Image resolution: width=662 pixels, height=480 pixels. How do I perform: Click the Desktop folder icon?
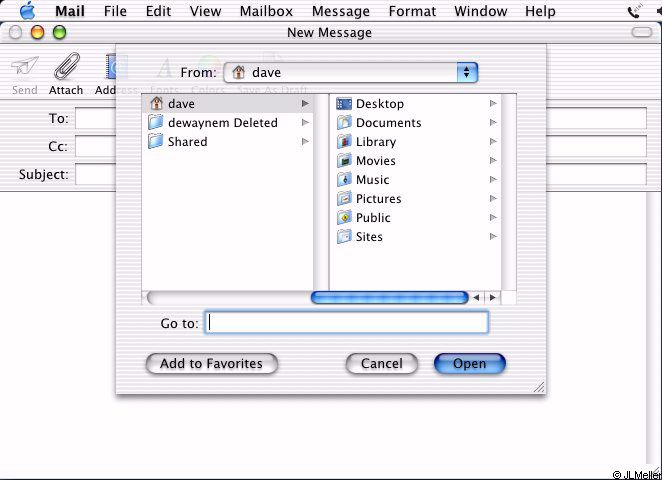tap(344, 103)
